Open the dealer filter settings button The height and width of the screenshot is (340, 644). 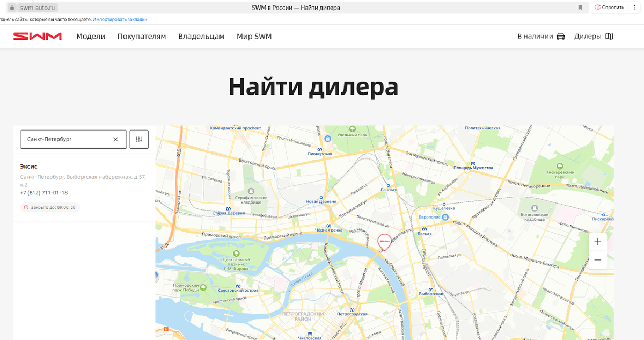coord(139,139)
